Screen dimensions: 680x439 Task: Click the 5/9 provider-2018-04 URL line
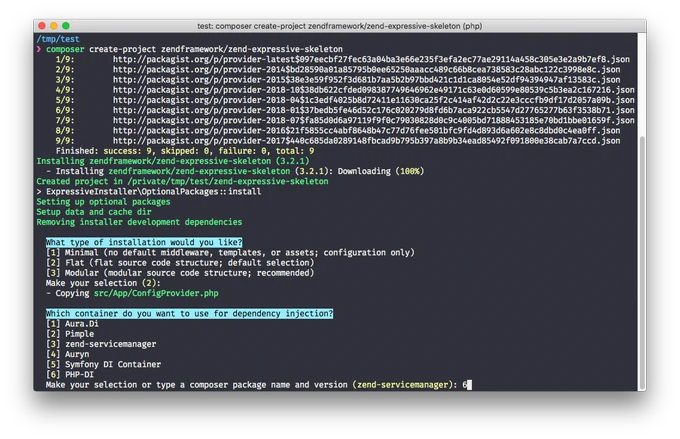(x=345, y=100)
